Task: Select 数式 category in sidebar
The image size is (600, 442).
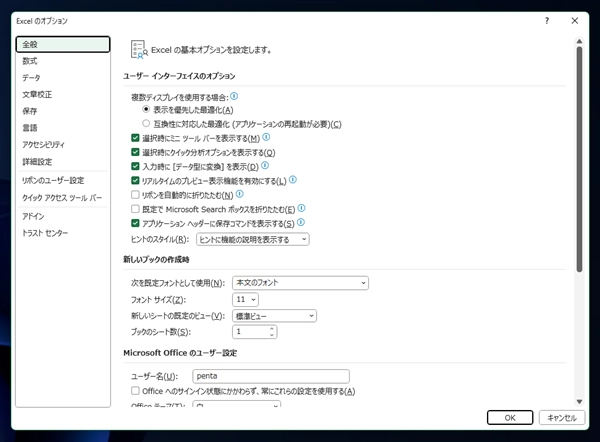Action: [63, 61]
